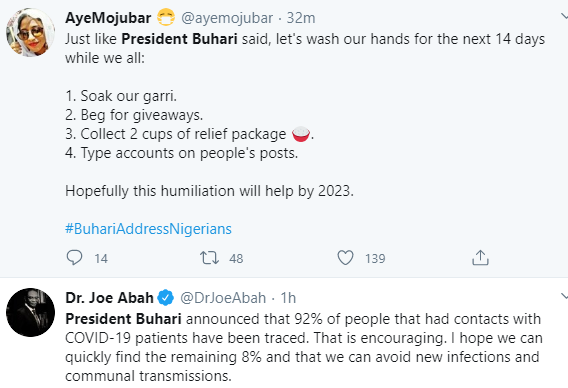Screen dimensions: 568x388
Task: Click the reply count 14
Action: pyautogui.click(x=101, y=258)
